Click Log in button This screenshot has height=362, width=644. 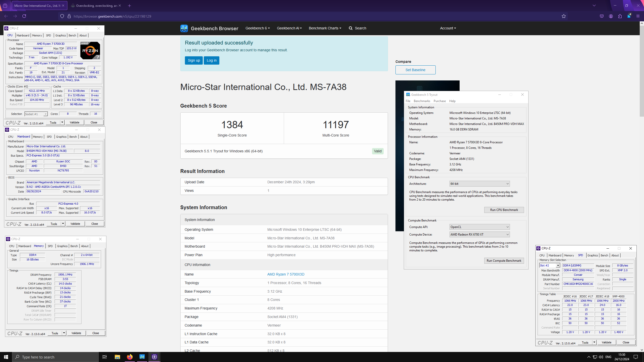point(212,60)
